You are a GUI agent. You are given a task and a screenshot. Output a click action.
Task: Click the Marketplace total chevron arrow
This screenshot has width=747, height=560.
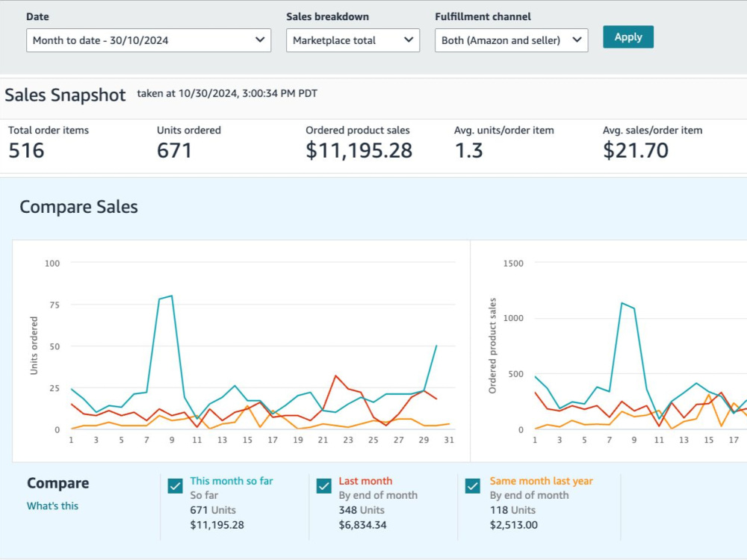pyautogui.click(x=409, y=40)
